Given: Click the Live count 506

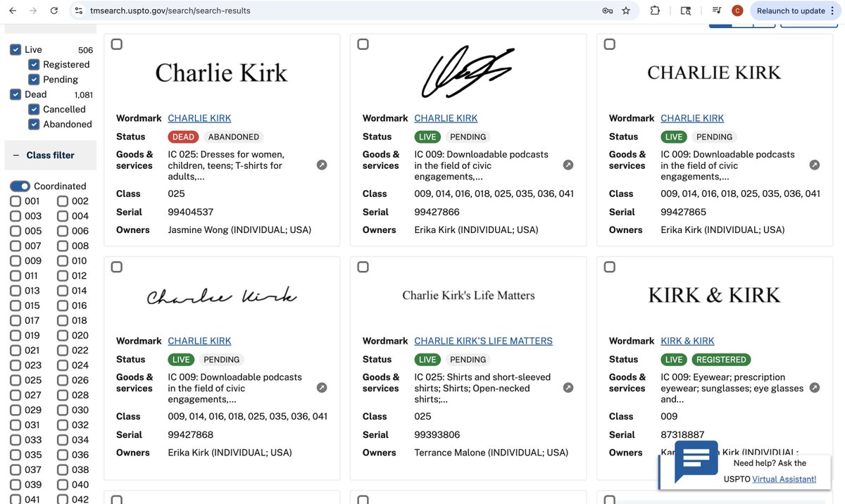Looking at the screenshot, I should click(x=85, y=50).
